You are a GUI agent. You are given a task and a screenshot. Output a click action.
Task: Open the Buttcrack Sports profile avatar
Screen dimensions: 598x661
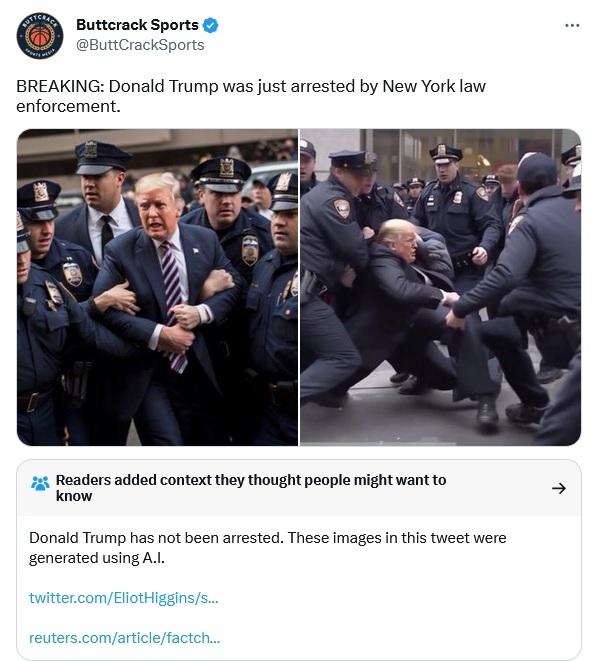click(x=40, y=36)
